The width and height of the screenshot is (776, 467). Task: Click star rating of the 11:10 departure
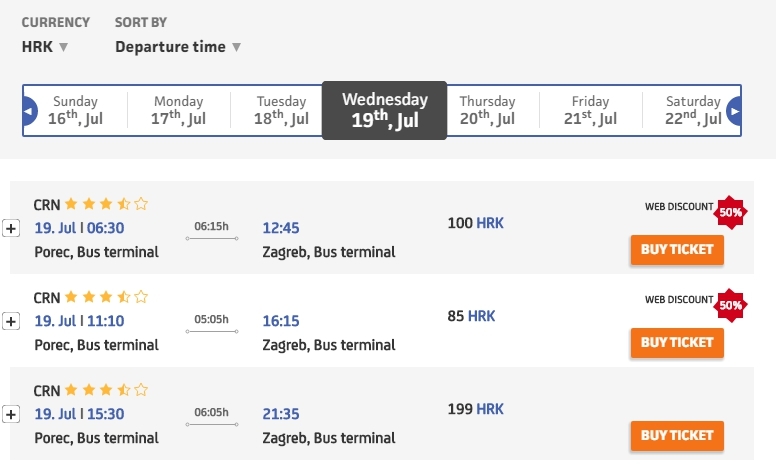106,297
